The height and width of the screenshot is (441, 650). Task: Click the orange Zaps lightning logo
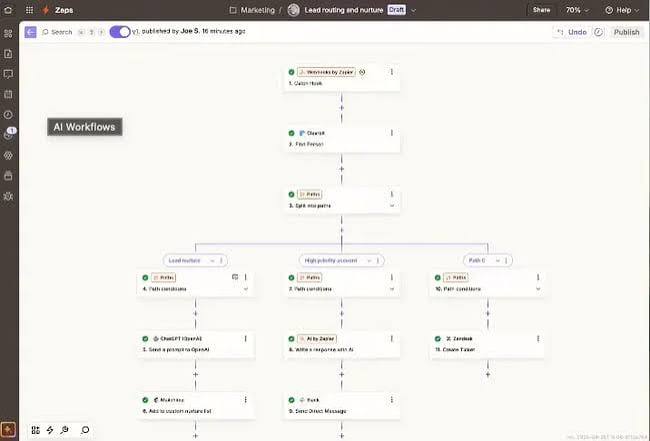tap(46, 10)
